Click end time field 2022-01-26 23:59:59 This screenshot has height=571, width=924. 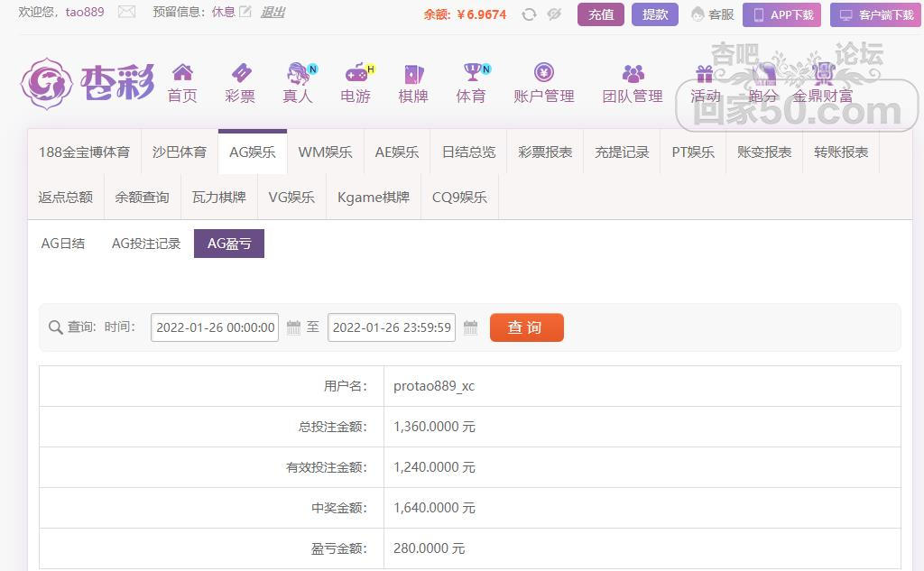[x=392, y=327]
